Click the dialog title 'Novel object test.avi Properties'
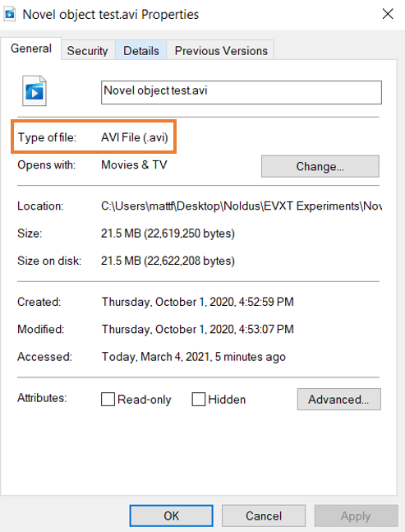The width and height of the screenshot is (405, 532). (x=110, y=15)
